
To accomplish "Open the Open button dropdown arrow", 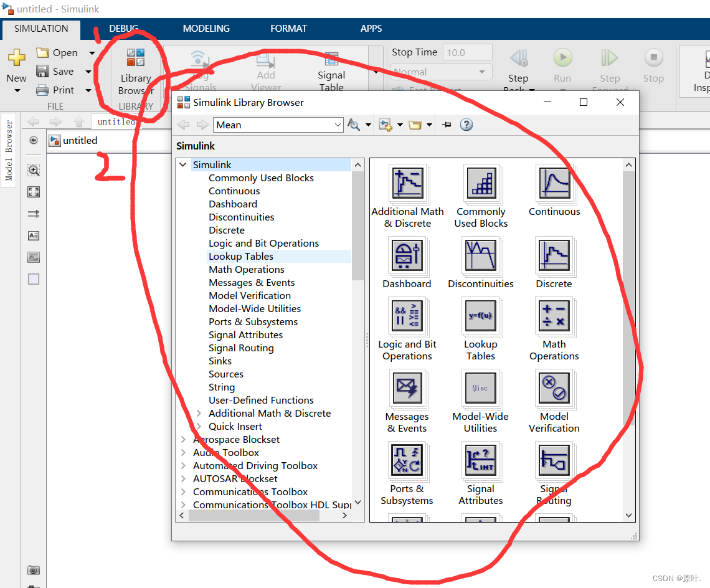I will 92,53.
